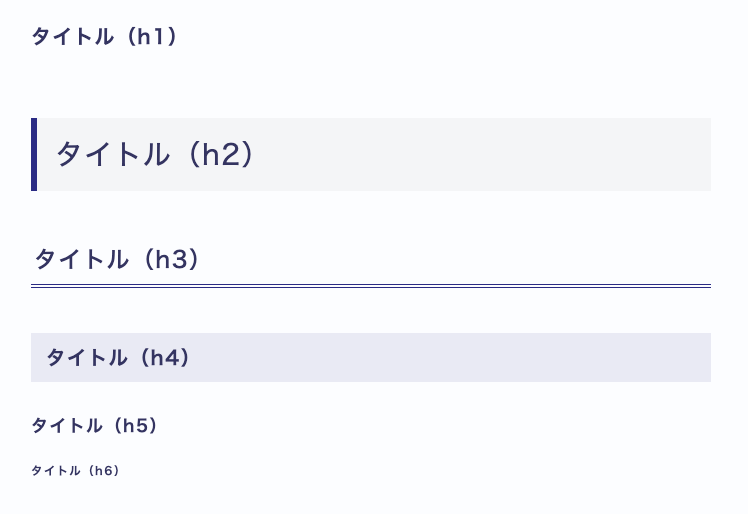
Task: Click the (h6) label in the smallest heading
Action: coord(104,471)
